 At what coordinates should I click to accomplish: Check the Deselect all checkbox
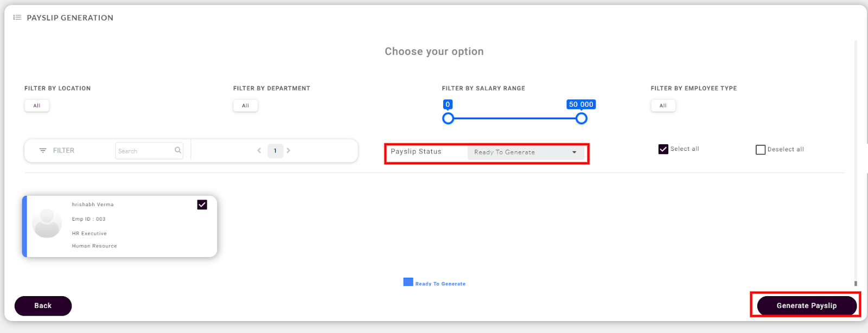761,150
